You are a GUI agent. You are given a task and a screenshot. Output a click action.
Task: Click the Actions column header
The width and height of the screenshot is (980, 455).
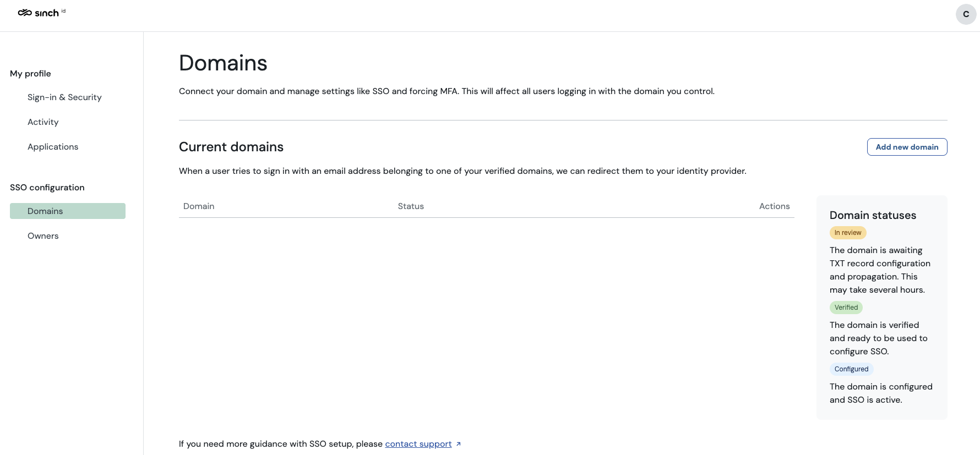click(x=774, y=206)
